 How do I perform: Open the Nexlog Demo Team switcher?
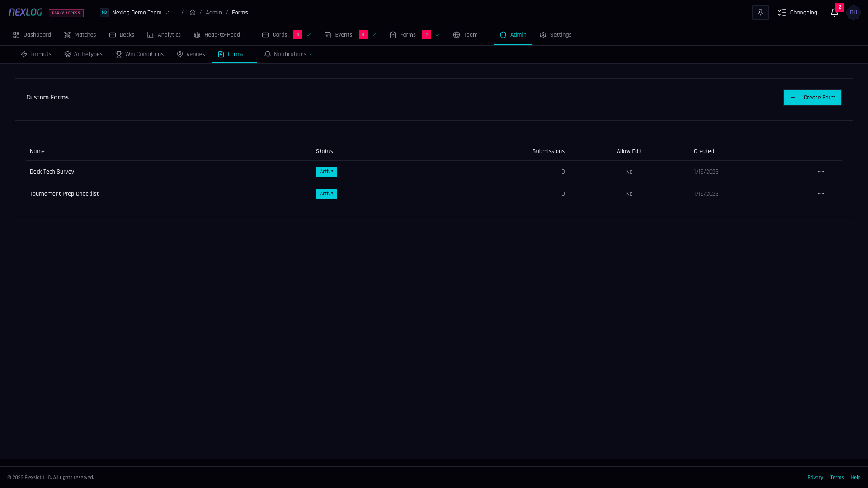[x=135, y=13]
